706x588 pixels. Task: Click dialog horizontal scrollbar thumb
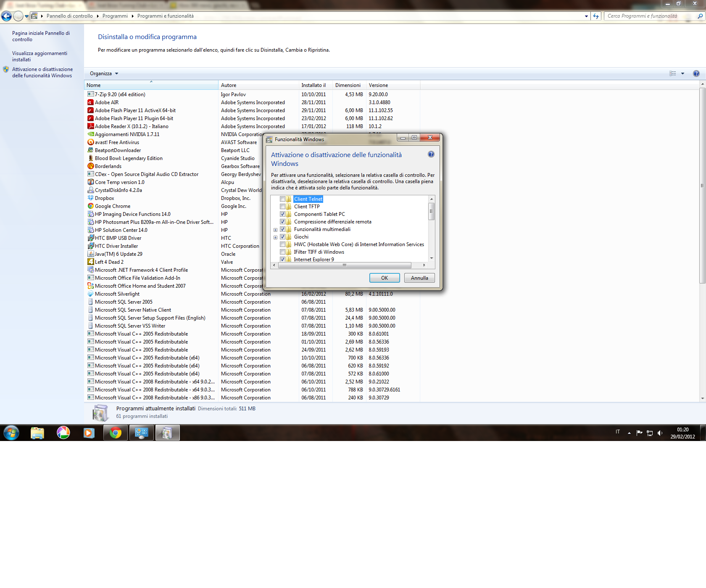pyautogui.click(x=345, y=265)
